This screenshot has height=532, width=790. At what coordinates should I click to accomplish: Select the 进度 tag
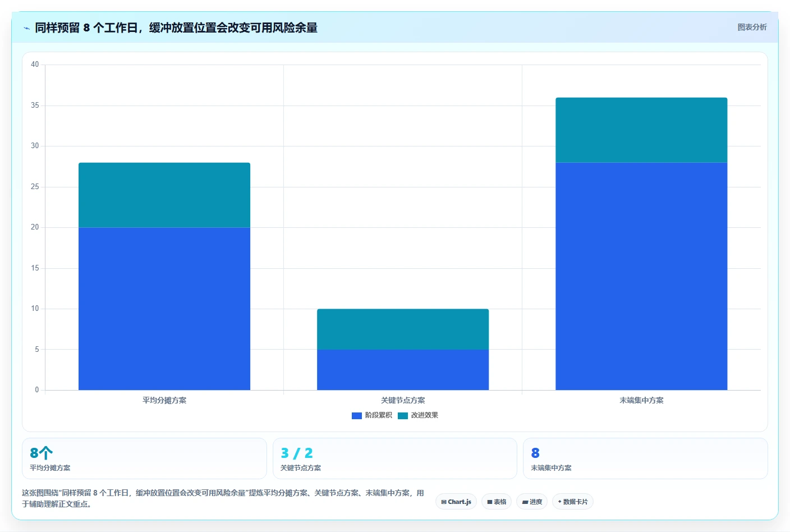(x=532, y=502)
